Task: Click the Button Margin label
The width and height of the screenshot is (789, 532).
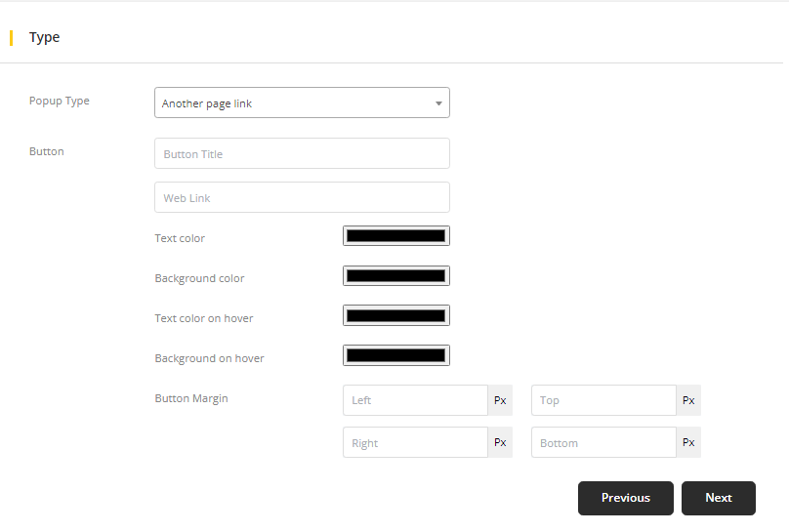Action: pyautogui.click(x=191, y=398)
